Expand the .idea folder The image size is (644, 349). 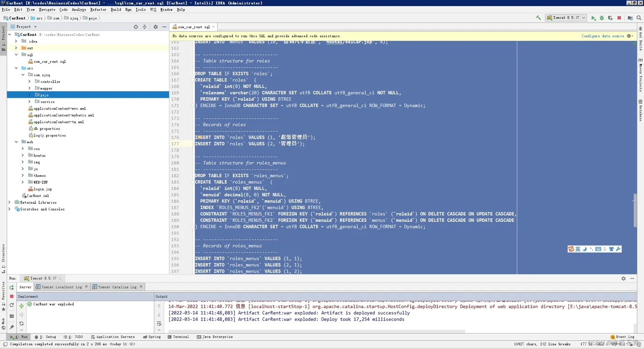point(16,41)
